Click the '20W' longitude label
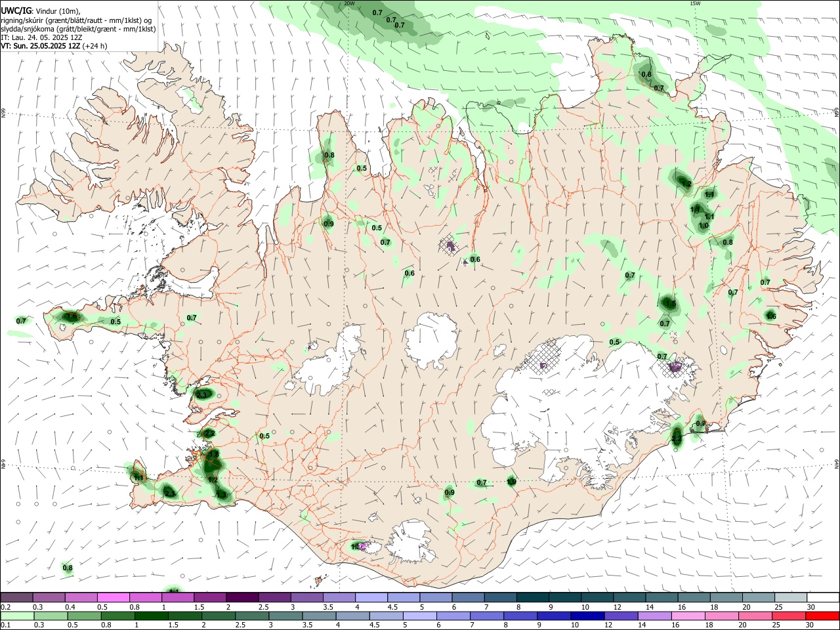 (349, 3)
